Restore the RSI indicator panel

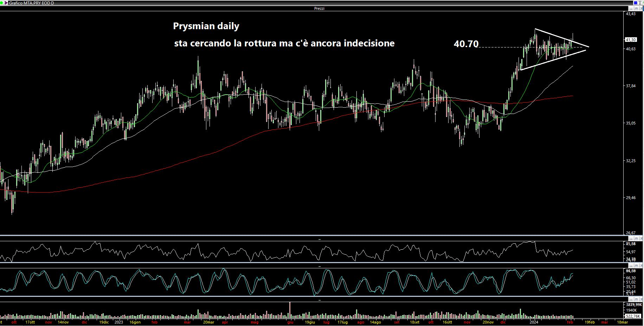pyautogui.click(x=637, y=238)
